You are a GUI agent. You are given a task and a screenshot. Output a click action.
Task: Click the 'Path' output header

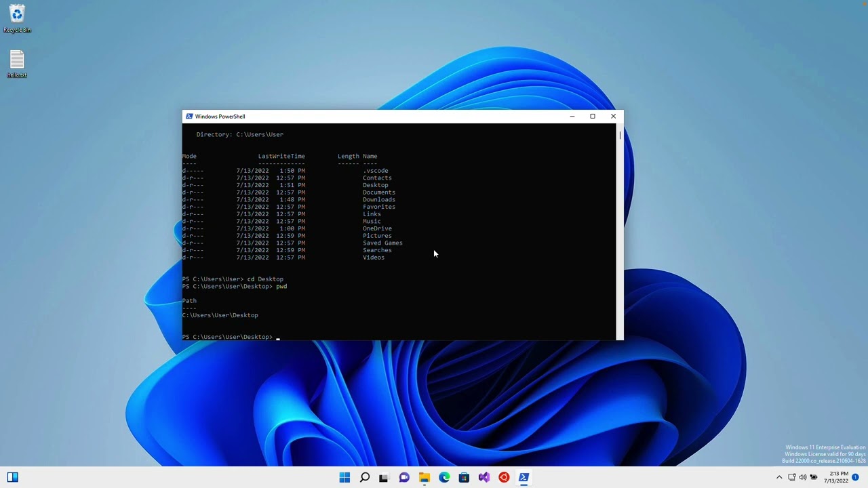click(x=189, y=301)
